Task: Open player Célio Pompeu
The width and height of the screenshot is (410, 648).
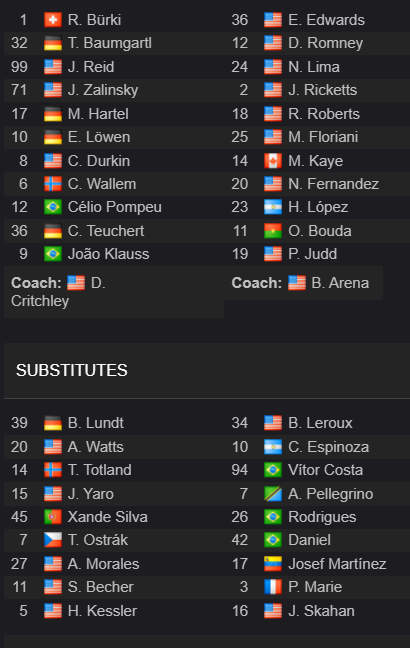Action: [x=115, y=207]
